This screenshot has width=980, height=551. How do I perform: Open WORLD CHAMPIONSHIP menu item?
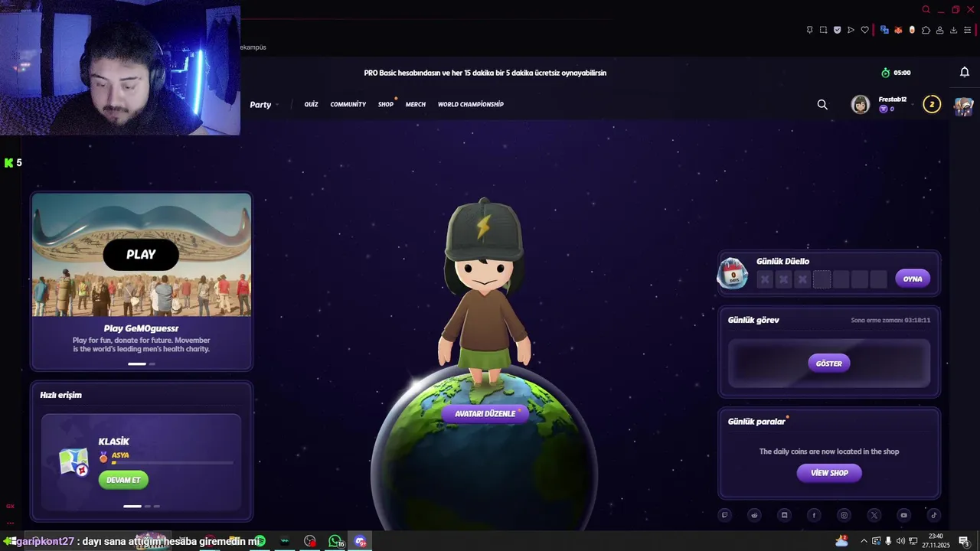point(471,104)
